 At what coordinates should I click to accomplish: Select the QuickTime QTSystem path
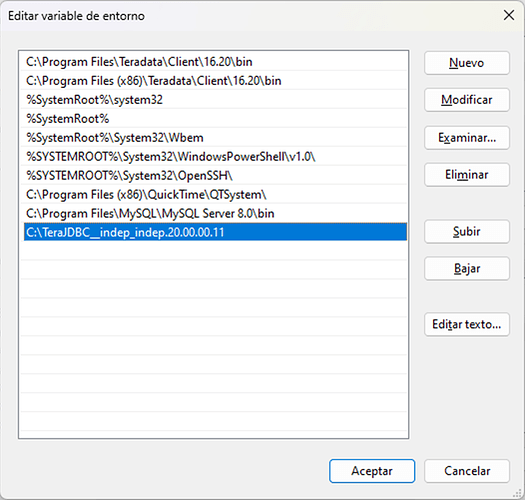click(215, 195)
